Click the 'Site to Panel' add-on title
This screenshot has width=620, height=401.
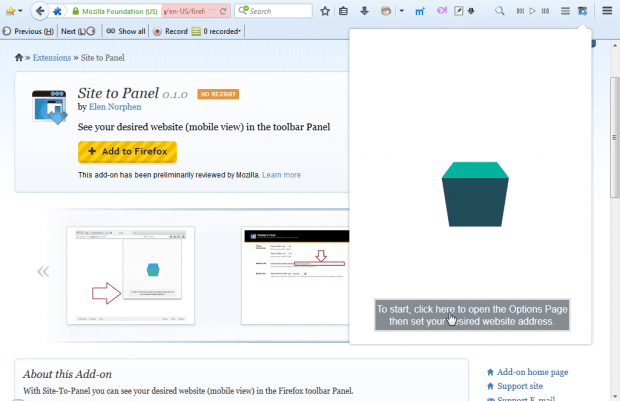(118, 93)
